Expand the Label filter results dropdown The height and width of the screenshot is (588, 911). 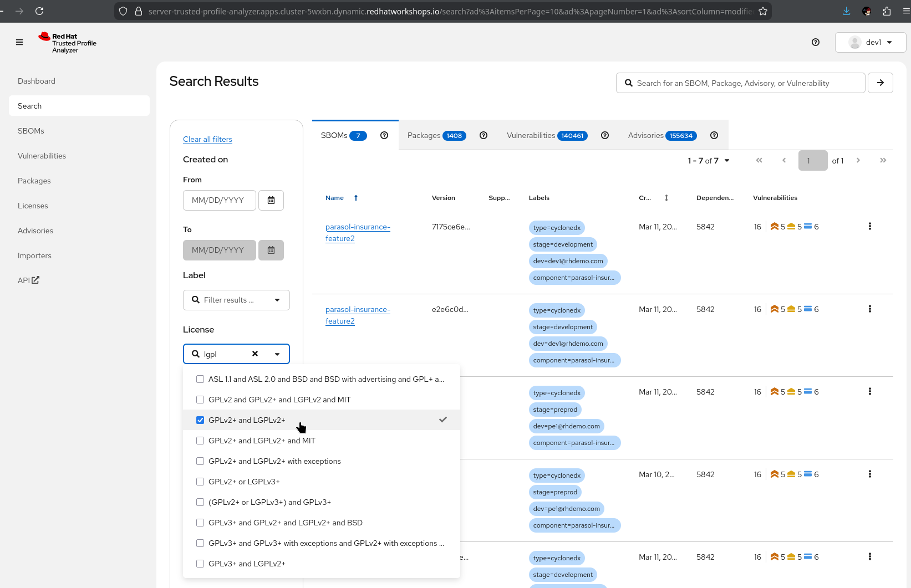(277, 300)
